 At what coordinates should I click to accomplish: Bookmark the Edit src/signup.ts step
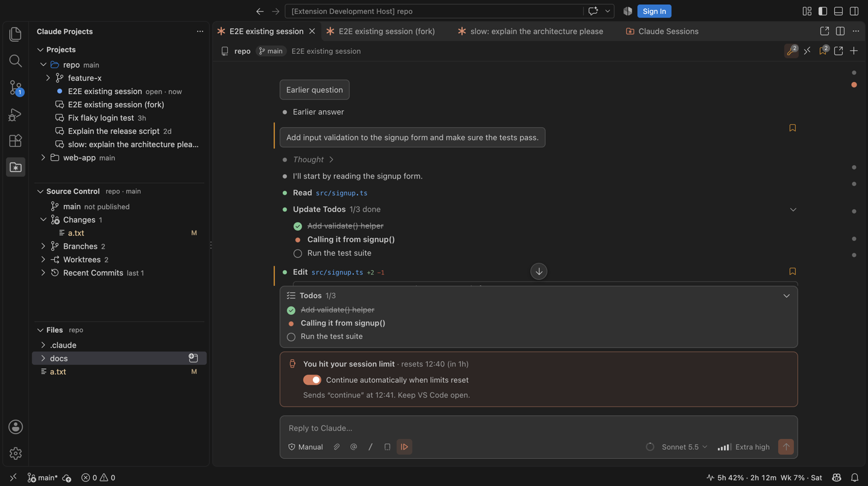(793, 271)
